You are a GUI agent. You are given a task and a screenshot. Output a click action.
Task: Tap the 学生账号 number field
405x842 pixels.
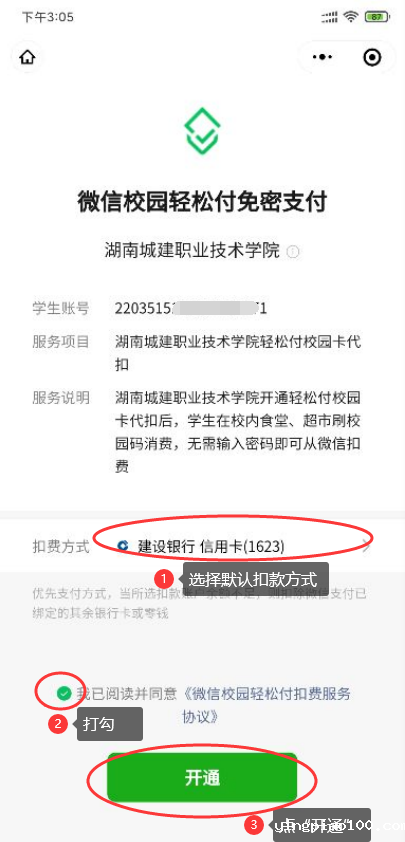click(x=191, y=309)
